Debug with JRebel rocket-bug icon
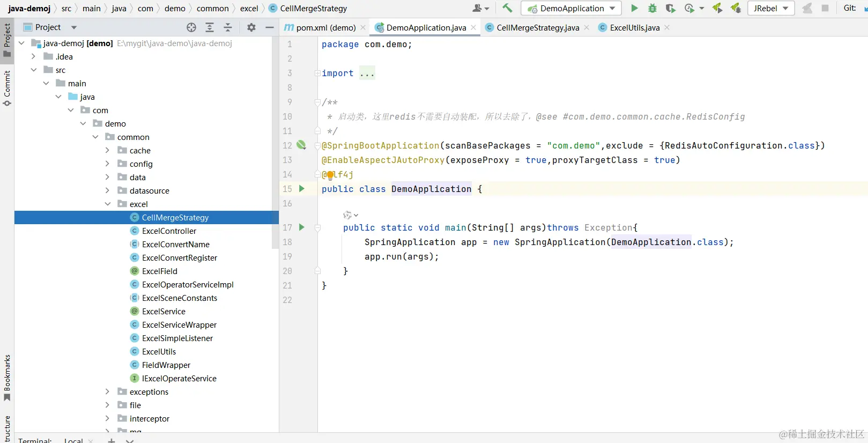This screenshot has height=443, width=868. pos(736,8)
